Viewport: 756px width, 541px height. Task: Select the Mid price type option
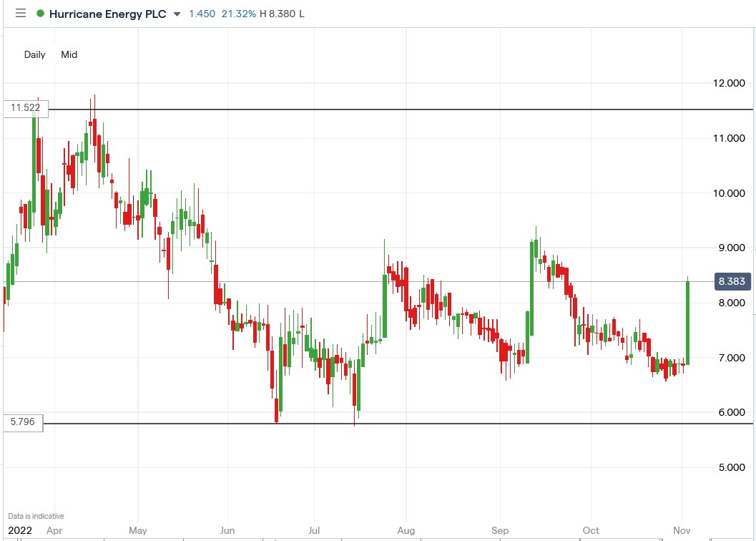point(69,54)
